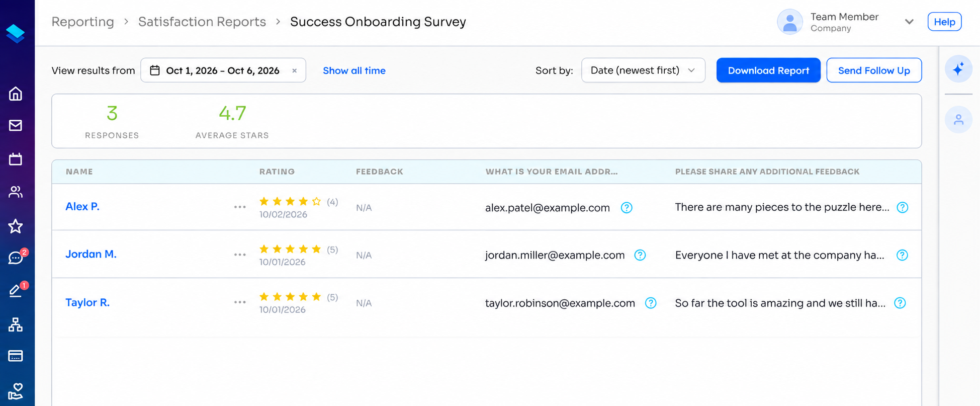
Task: Open the more options menu for Jordan M.
Action: (240, 255)
